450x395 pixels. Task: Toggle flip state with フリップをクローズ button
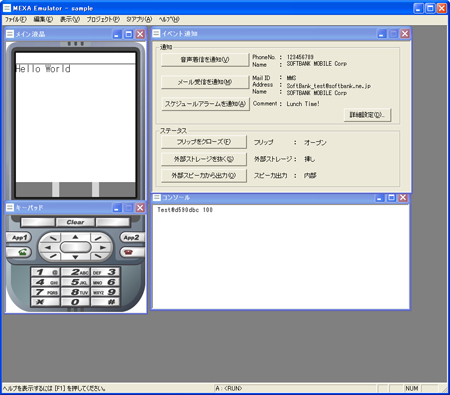point(204,142)
